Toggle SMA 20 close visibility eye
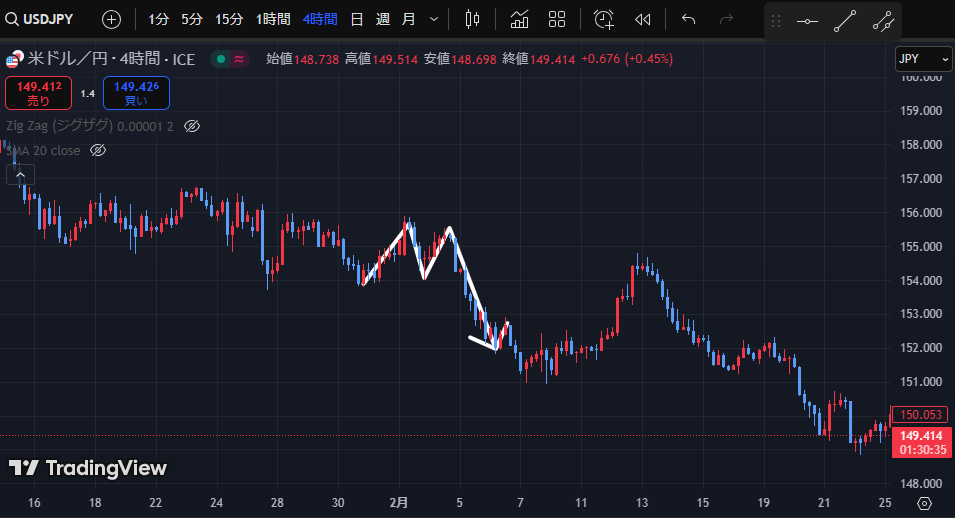The image size is (955, 518). [98, 150]
